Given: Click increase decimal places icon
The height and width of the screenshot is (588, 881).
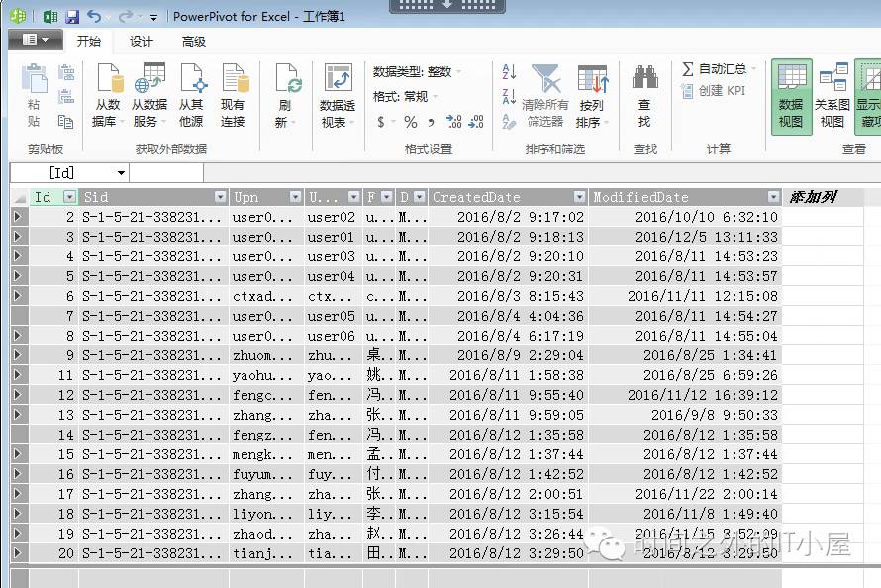Looking at the screenshot, I should point(453,122).
